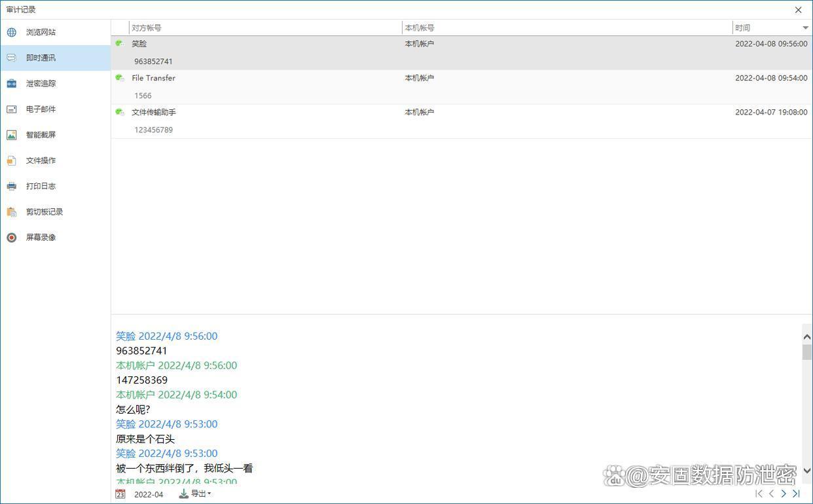The height and width of the screenshot is (504, 813).
Task: Click the record icon for 屏幕录像
Action: point(11,238)
